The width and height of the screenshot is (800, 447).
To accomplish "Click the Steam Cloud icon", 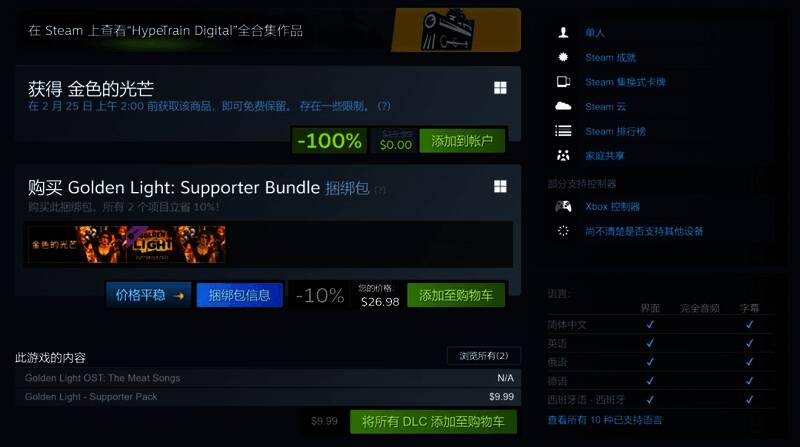I will [563, 106].
